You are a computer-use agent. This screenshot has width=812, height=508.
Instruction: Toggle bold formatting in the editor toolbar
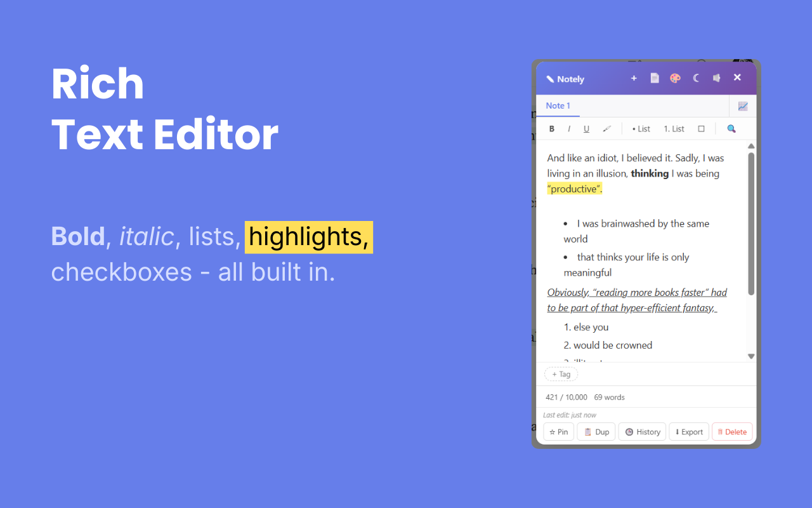pyautogui.click(x=552, y=128)
